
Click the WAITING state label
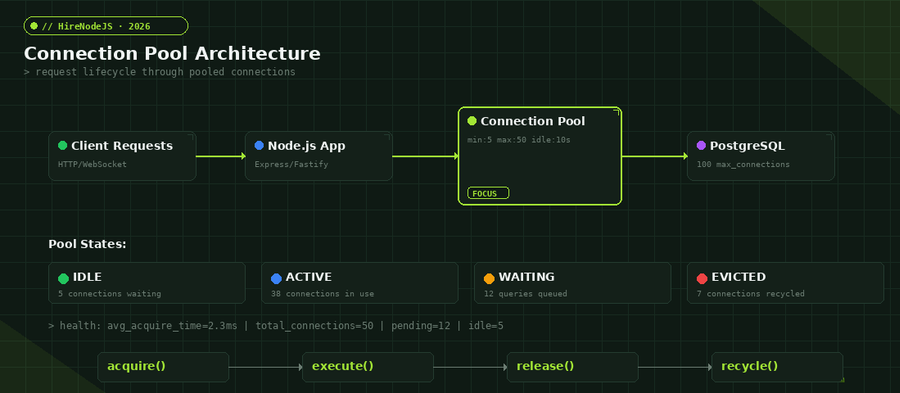click(526, 277)
